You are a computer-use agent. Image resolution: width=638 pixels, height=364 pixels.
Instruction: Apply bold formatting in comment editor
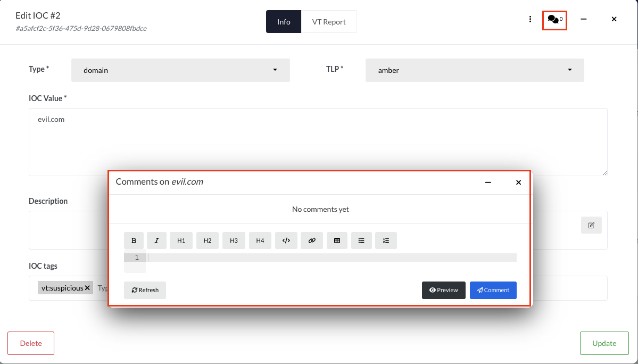point(134,241)
